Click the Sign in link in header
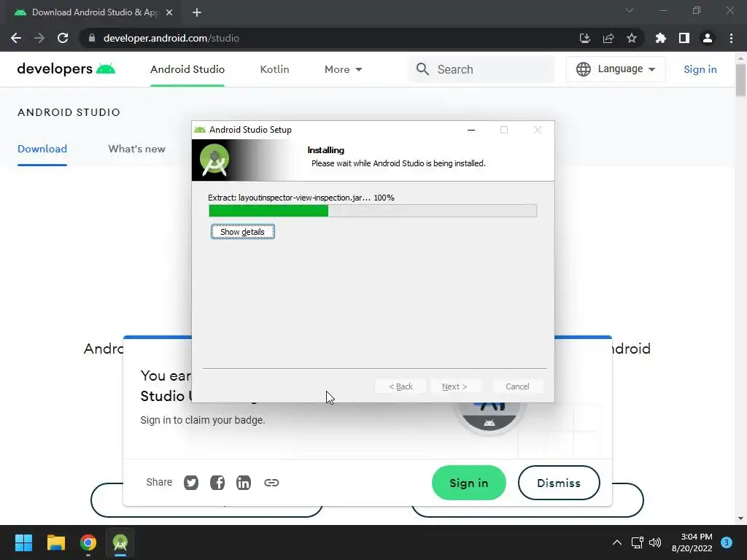This screenshot has width=747, height=560. (700, 69)
